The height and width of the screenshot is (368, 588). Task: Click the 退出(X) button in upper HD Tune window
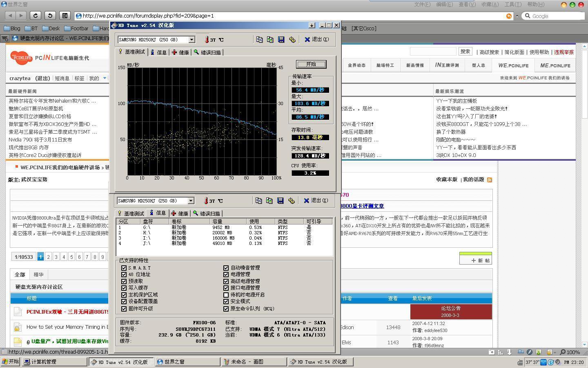[x=316, y=40]
